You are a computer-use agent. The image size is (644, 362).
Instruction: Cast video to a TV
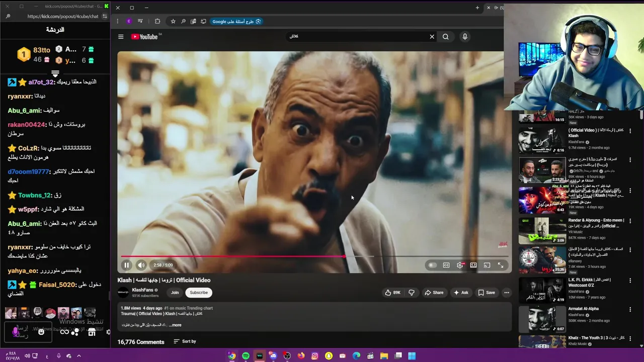pos(487,265)
